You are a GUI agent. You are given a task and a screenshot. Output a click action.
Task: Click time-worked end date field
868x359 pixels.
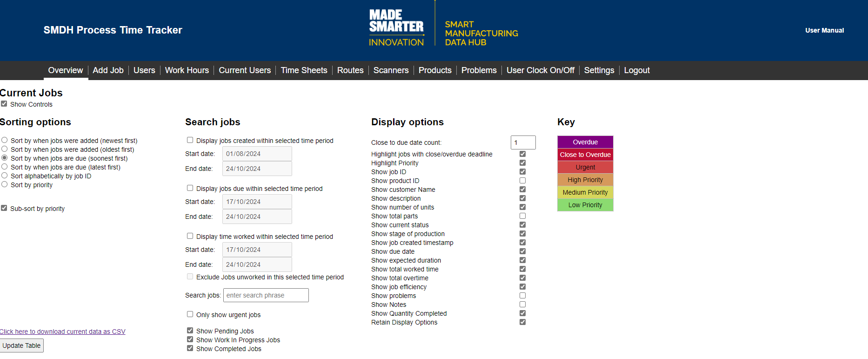[x=257, y=264]
